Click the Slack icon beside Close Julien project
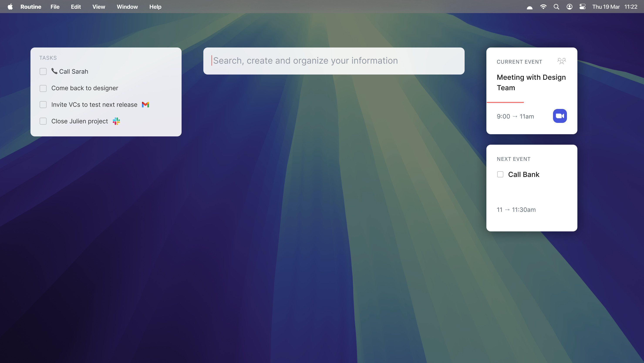Screen dimensions: 644x363 116,121
